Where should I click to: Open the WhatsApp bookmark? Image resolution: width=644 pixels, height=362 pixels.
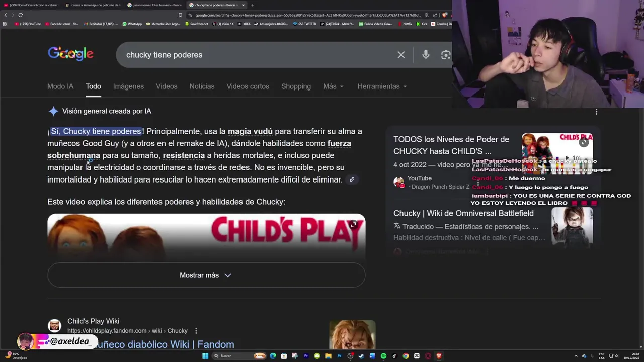click(132, 24)
